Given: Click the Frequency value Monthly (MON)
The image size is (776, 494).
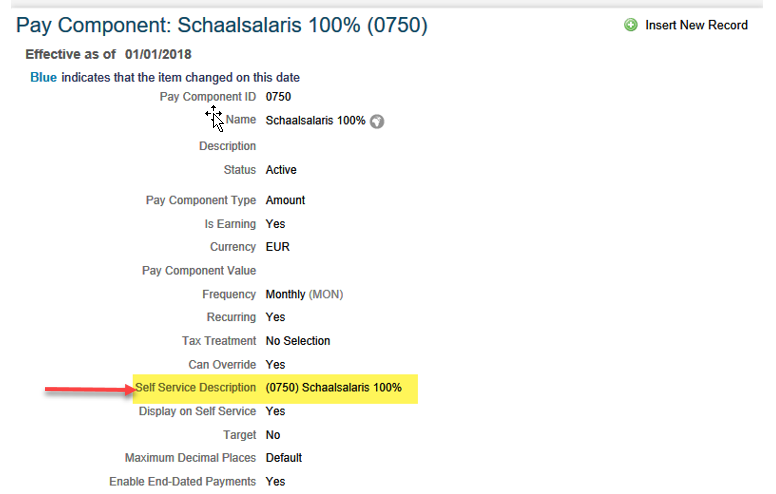Looking at the screenshot, I should coord(304,295).
